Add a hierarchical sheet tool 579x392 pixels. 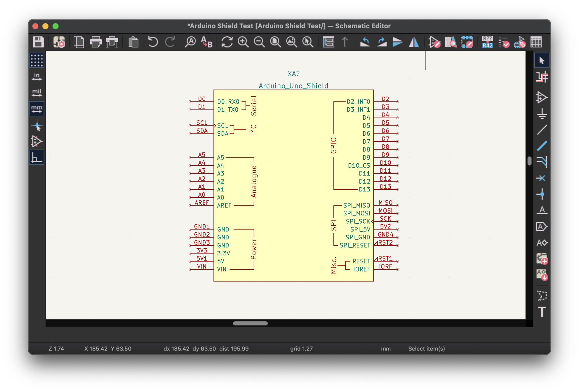point(542,259)
